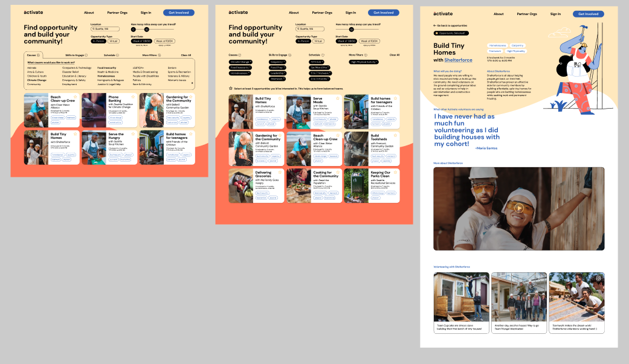The image size is (629, 364).
Task: Click Sign In on the Build Tiny Homes page
Action: (555, 14)
